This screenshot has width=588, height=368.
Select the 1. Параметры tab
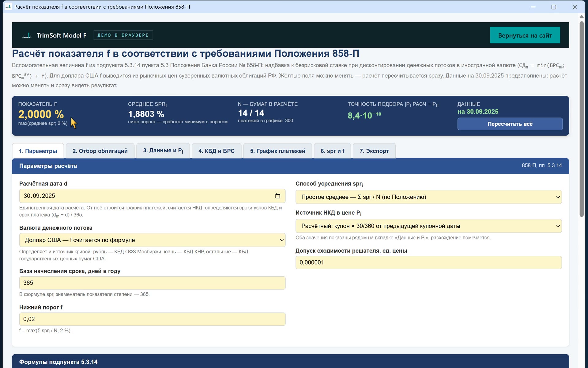pyautogui.click(x=38, y=151)
